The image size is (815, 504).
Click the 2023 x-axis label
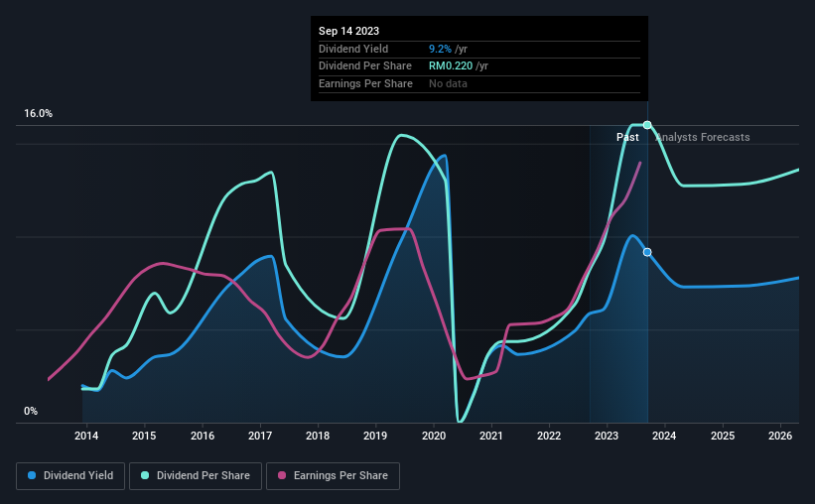[x=607, y=436]
